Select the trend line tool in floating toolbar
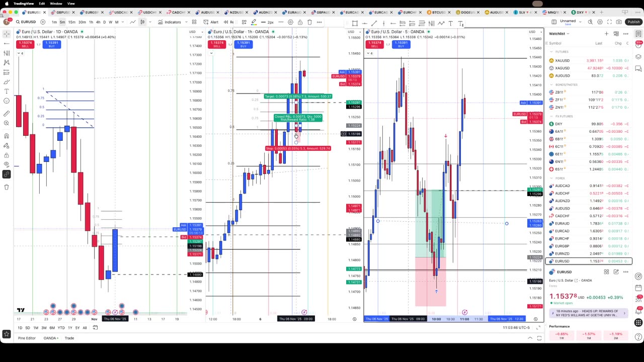Screen dimensions: 644x362 [374, 23]
